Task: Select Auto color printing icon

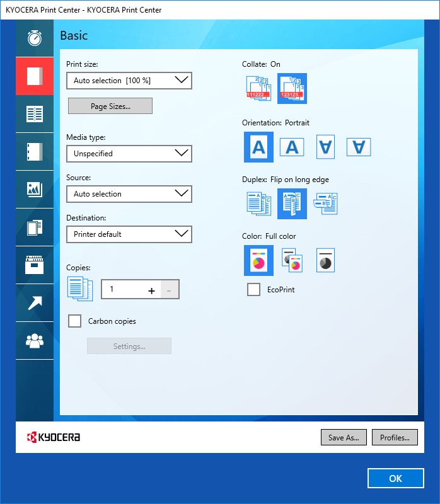Action: coord(292,260)
